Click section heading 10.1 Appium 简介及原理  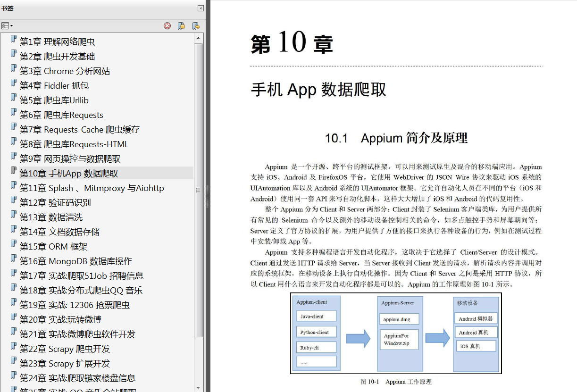[x=396, y=138]
